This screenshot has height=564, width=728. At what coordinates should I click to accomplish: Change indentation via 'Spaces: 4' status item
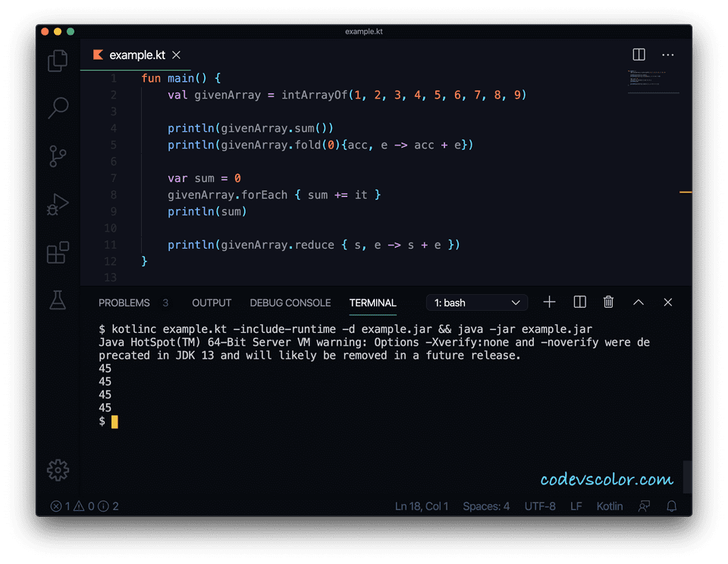point(486,506)
